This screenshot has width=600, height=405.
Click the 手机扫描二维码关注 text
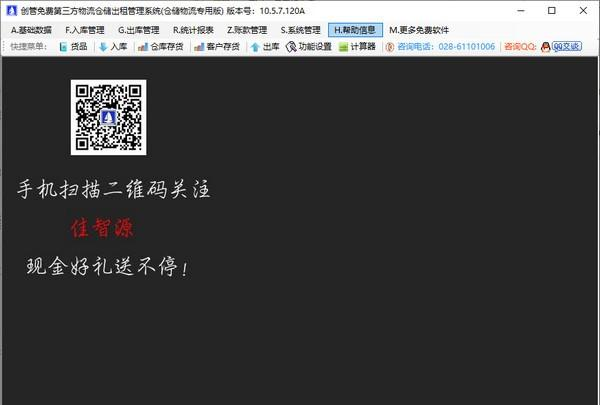[x=114, y=189]
